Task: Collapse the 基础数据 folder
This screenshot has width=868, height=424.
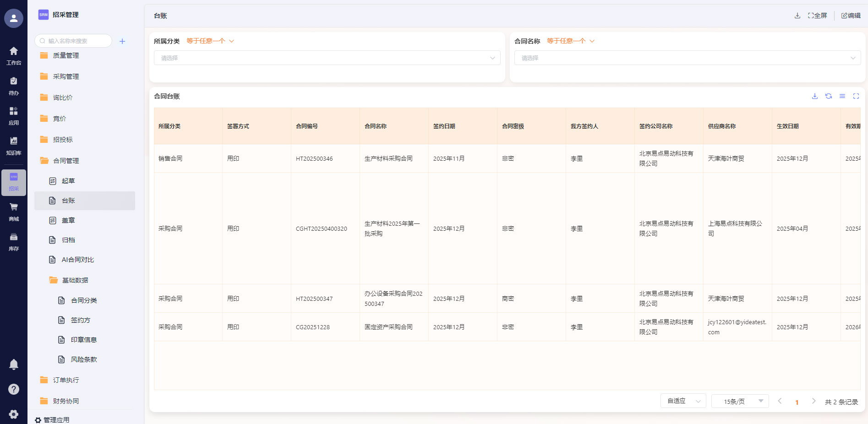Action: 75,280
